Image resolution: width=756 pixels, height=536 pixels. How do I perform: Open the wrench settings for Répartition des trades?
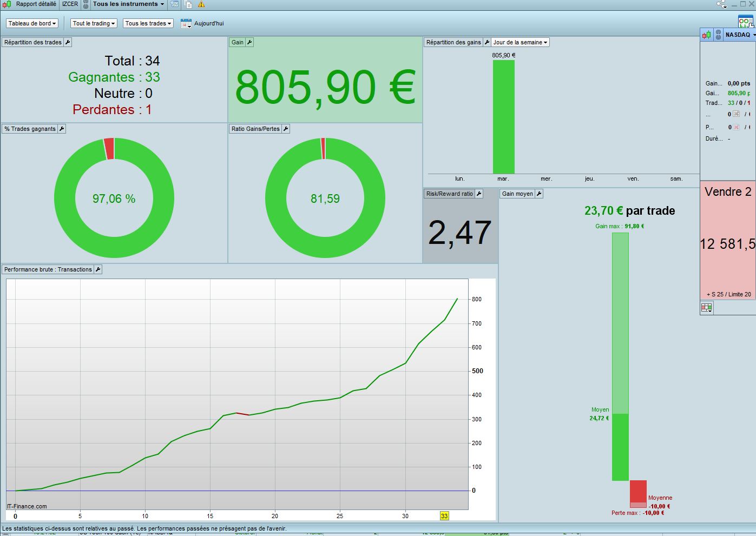(x=68, y=42)
